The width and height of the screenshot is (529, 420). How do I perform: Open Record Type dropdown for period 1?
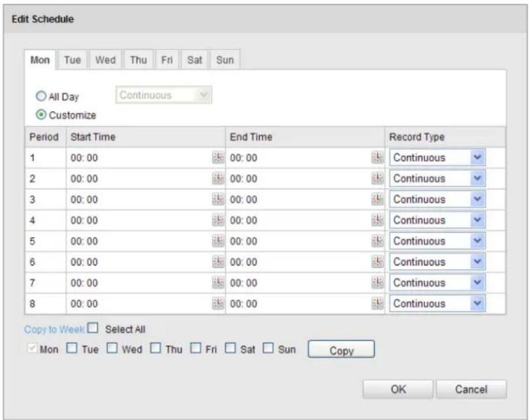point(437,157)
